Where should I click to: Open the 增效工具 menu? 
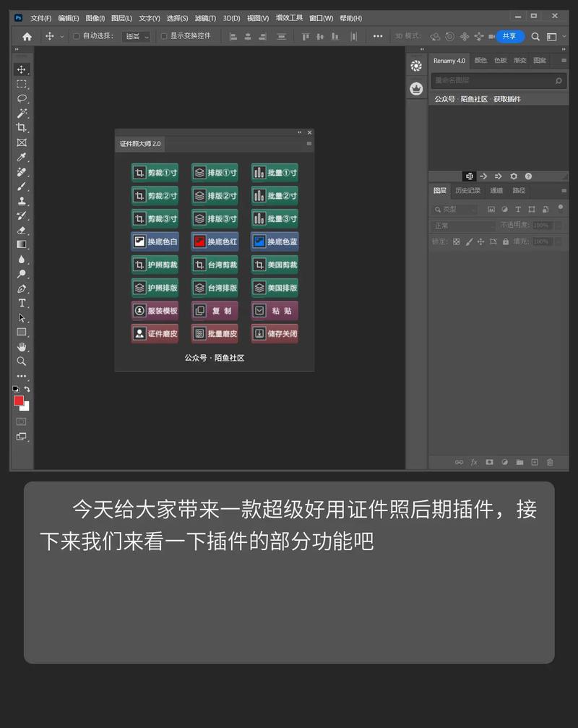pos(289,18)
